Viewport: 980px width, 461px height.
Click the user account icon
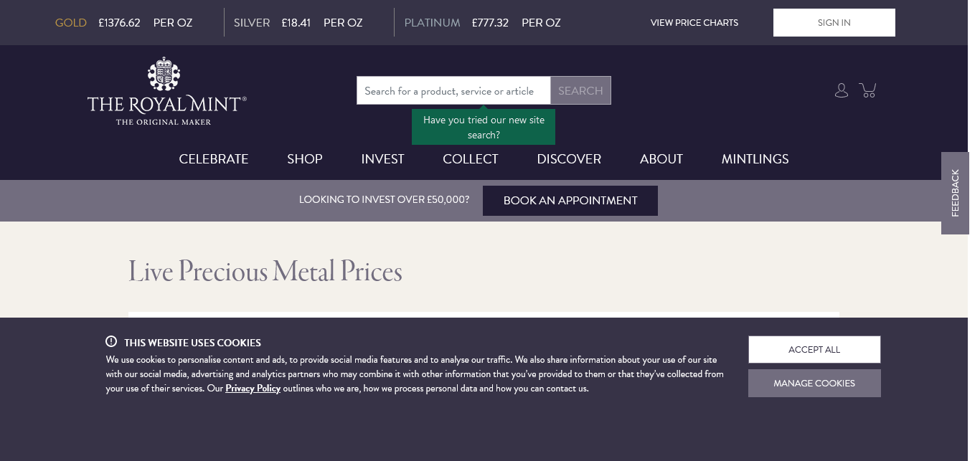point(842,90)
